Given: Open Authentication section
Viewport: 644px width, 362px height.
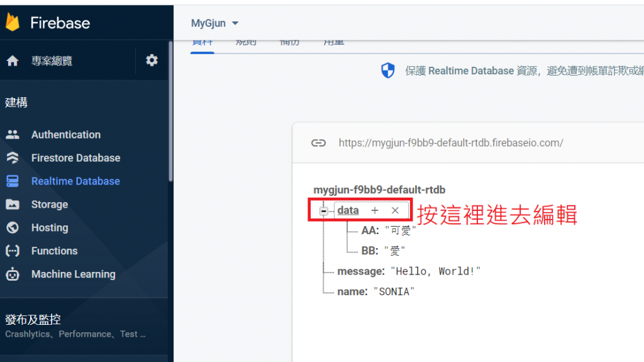Looking at the screenshot, I should (65, 135).
